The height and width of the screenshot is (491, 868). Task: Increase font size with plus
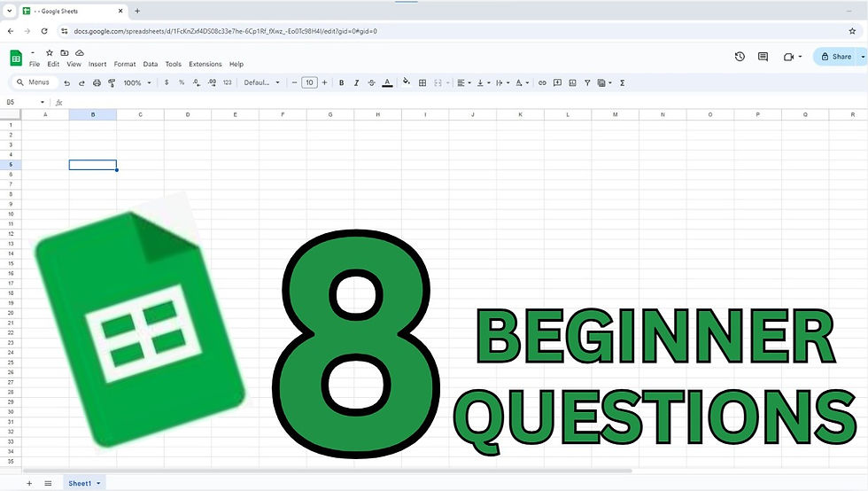click(x=324, y=82)
